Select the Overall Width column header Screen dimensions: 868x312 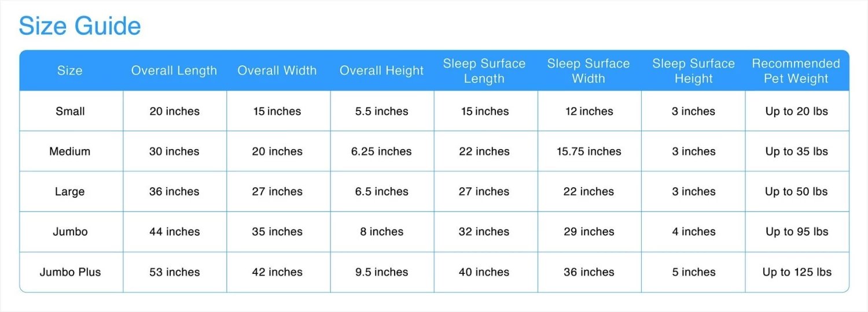pos(277,70)
